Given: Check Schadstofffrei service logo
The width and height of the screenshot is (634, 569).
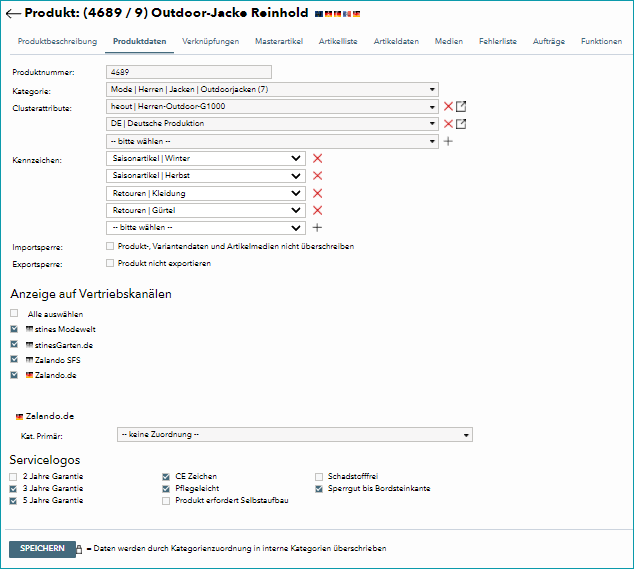Looking at the screenshot, I should coord(319,477).
